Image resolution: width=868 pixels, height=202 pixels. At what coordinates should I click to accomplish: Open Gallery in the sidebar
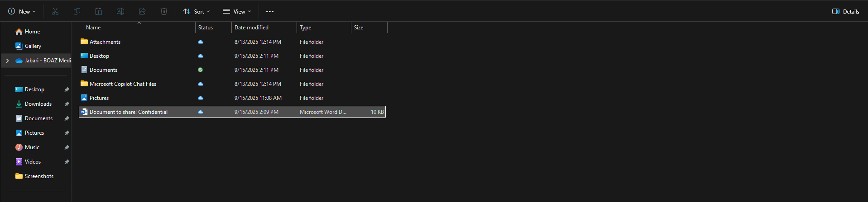[x=33, y=46]
